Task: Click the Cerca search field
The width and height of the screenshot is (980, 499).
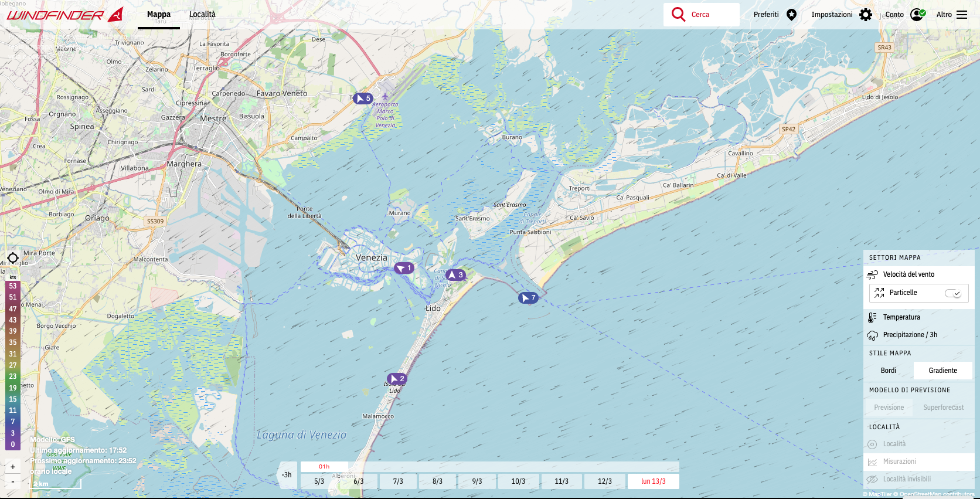Action: point(702,15)
